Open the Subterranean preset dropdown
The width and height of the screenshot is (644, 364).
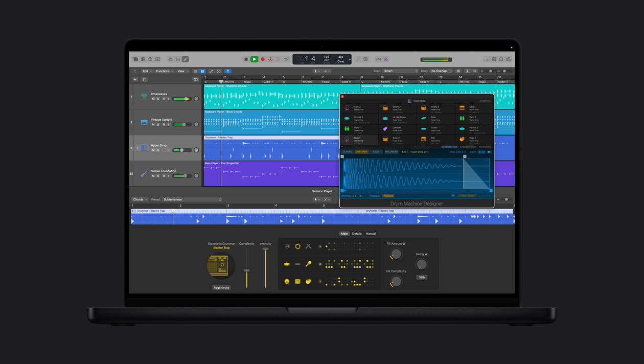pyautogui.click(x=192, y=199)
